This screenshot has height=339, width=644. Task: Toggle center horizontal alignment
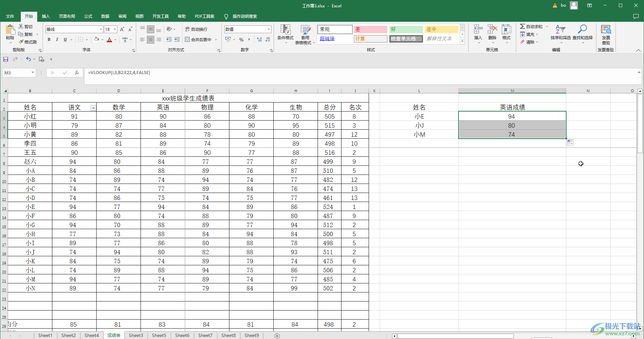(x=151, y=40)
